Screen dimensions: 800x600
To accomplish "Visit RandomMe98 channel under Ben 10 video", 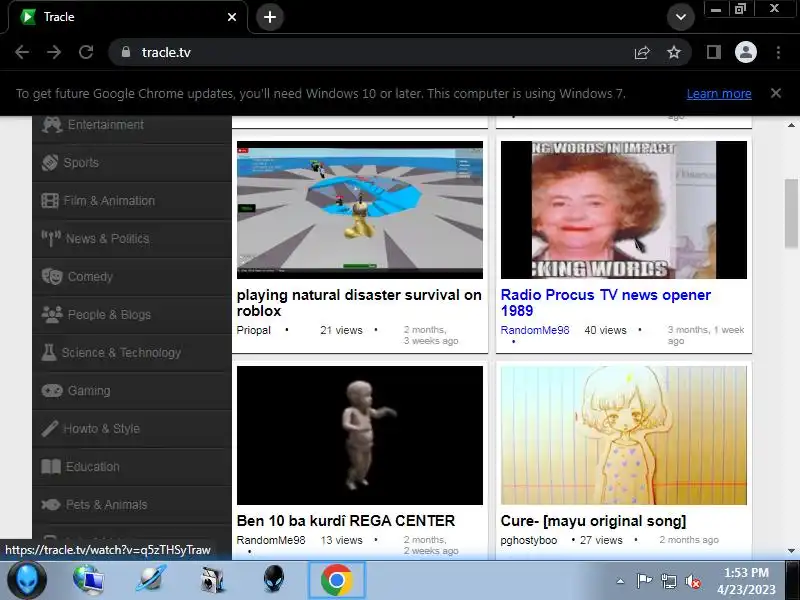I will 271,540.
